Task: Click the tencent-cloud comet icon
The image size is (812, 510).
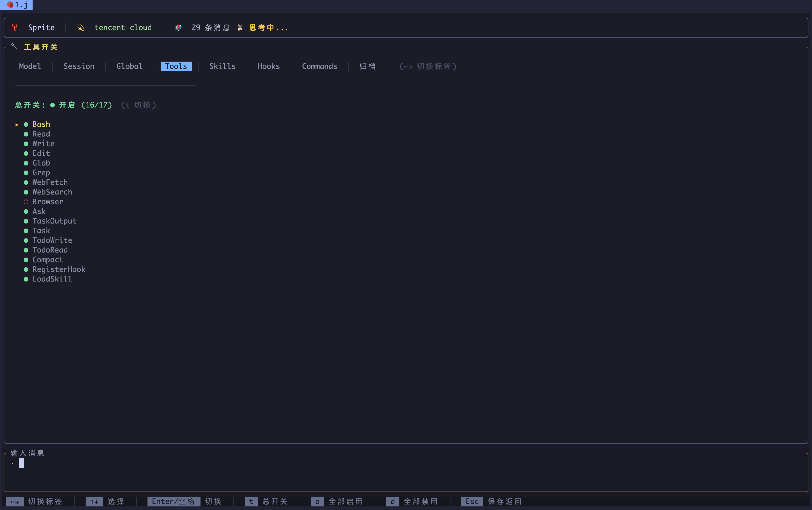Action: pyautogui.click(x=81, y=28)
